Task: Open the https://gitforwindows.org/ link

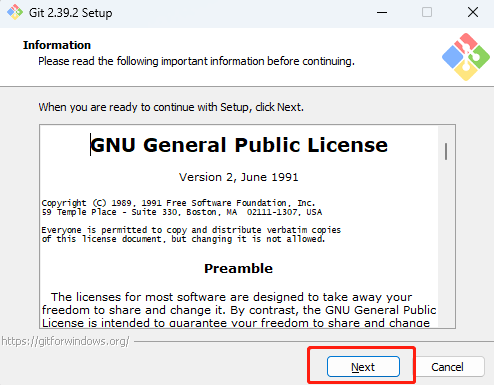Action: coord(65,341)
